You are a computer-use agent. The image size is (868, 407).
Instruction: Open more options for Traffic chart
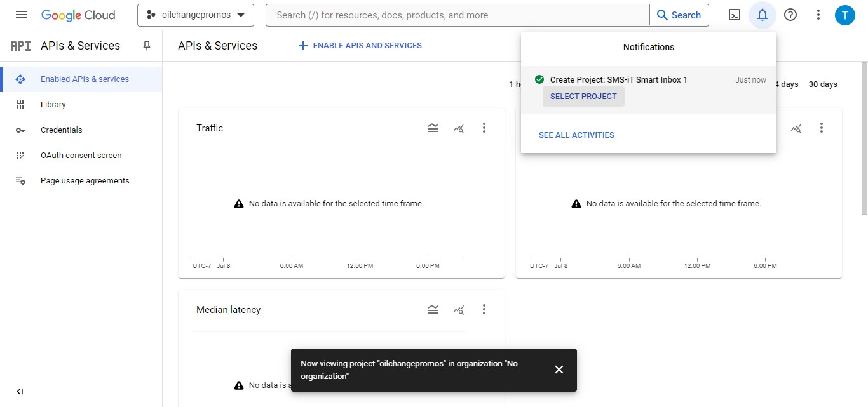tap(484, 128)
